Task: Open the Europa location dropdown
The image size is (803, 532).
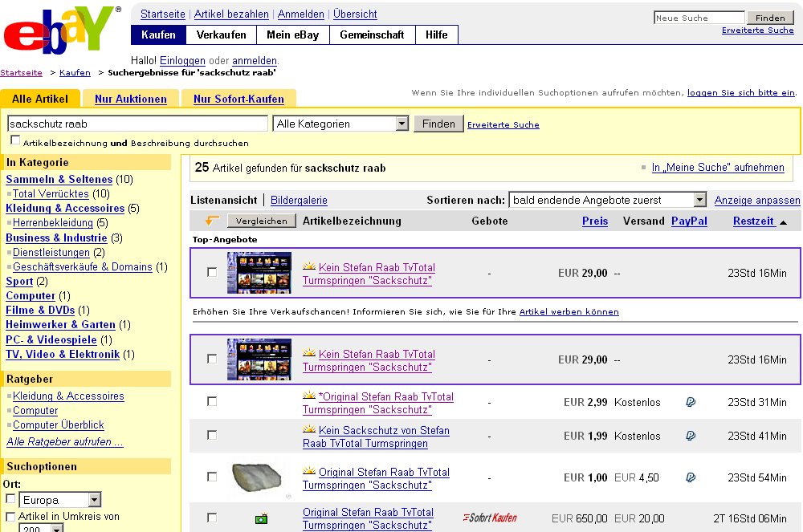Action: point(60,500)
